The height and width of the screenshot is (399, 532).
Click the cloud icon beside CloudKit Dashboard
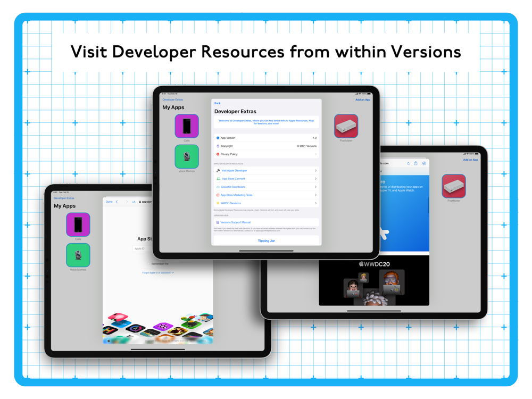click(x=218, y=187)
